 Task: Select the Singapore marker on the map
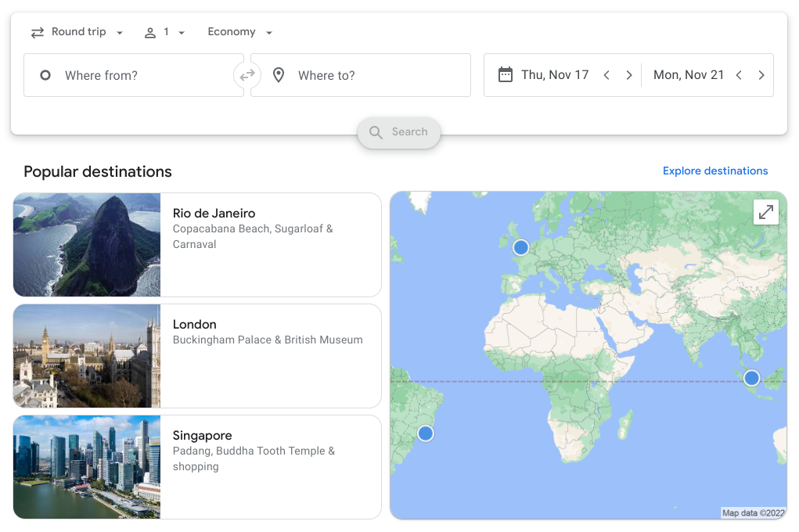(x=751, y=378)
